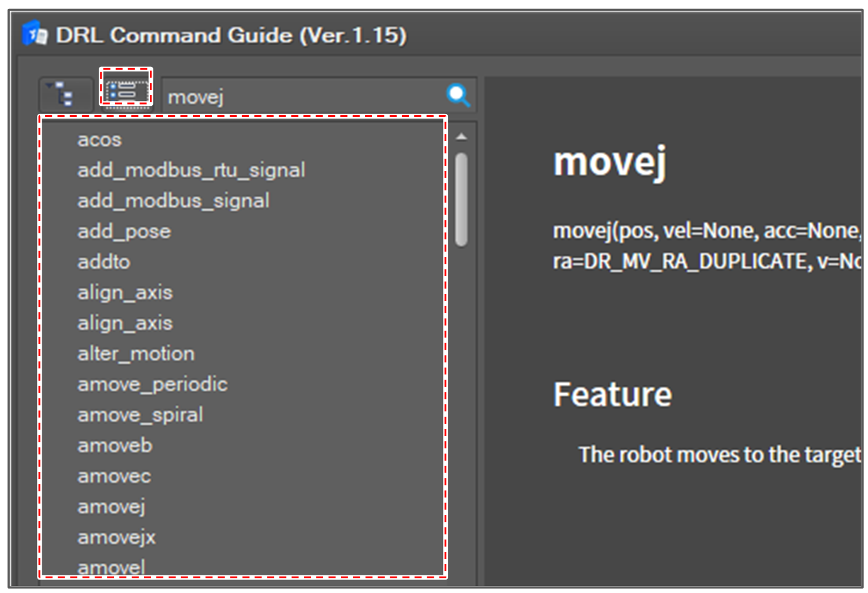This screenshot has height=593, width=868.
Task: Choose amoveb from the list
Action: tap(115, 445)
